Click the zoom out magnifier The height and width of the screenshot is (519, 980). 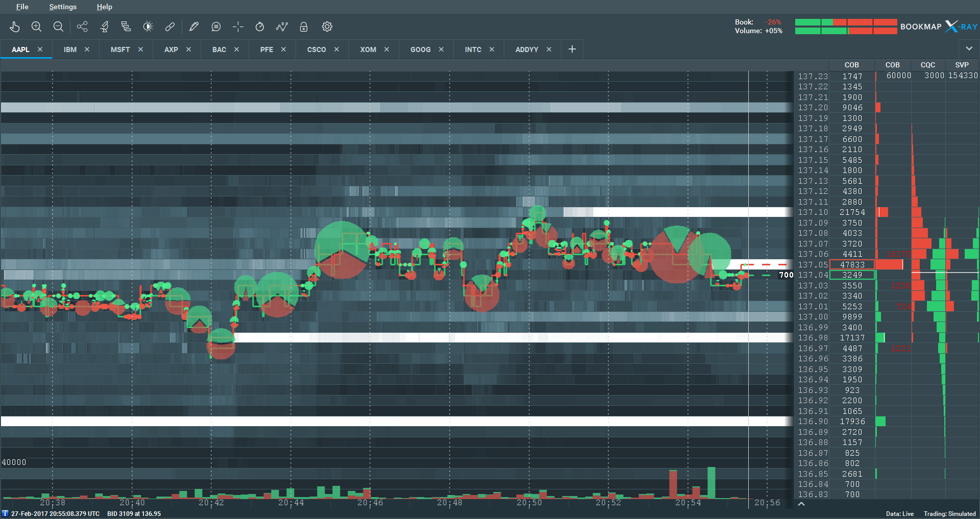(x=58, y=27)
